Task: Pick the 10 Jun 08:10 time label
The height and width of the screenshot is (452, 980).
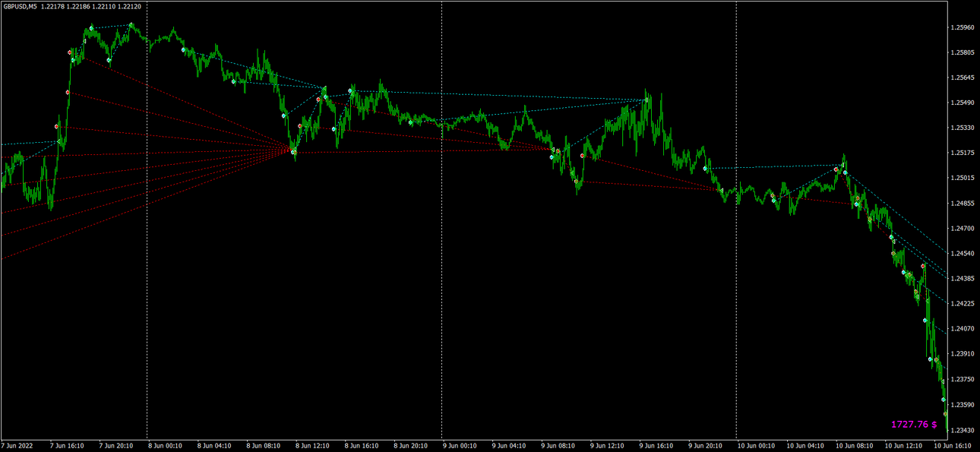Action: coord(855,446)
